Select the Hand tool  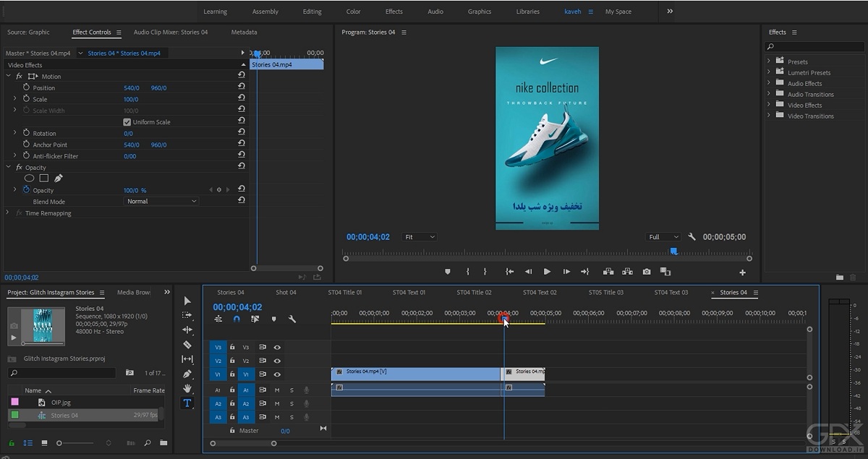[x=187, y=388]
